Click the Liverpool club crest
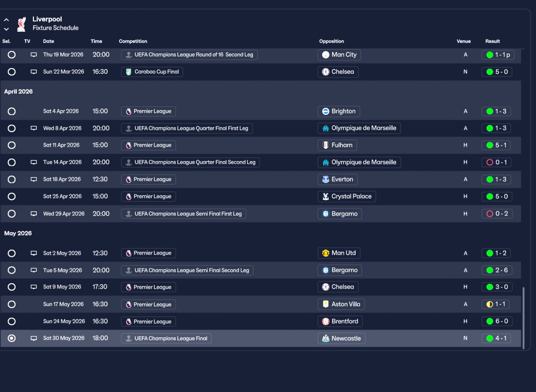The width and height of the screenshot is (536, 392). (x=21, y=24)
